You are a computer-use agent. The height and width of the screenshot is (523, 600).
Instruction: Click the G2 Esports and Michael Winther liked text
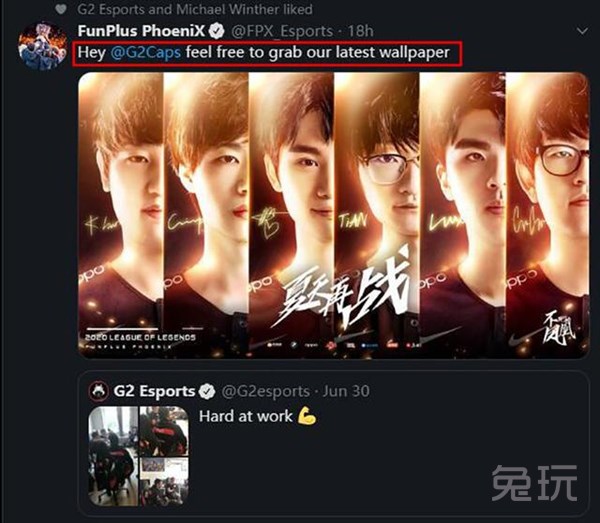click(x=195, y=9)
